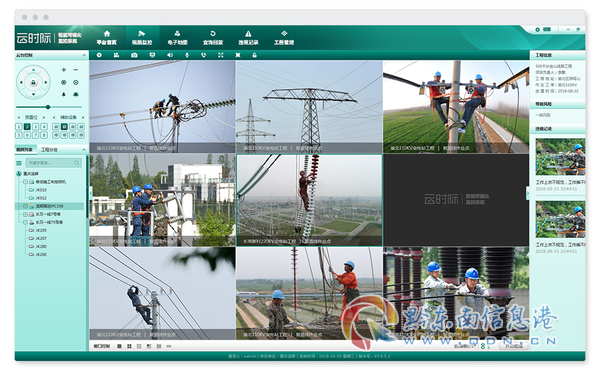Zoom out with the minus icon beside the PTZ dial

click(x=76, y=70)
